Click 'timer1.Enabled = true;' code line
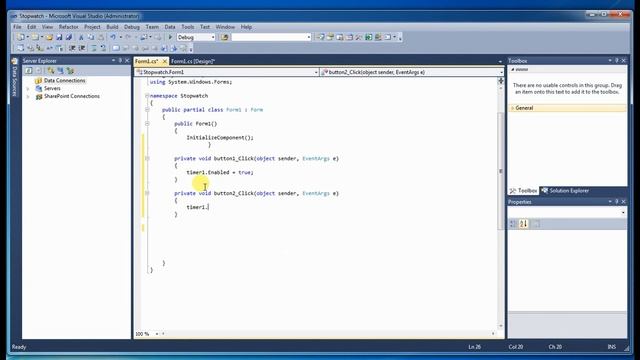The width and height of the screenshot is (640, 360). tap(220, 173)
